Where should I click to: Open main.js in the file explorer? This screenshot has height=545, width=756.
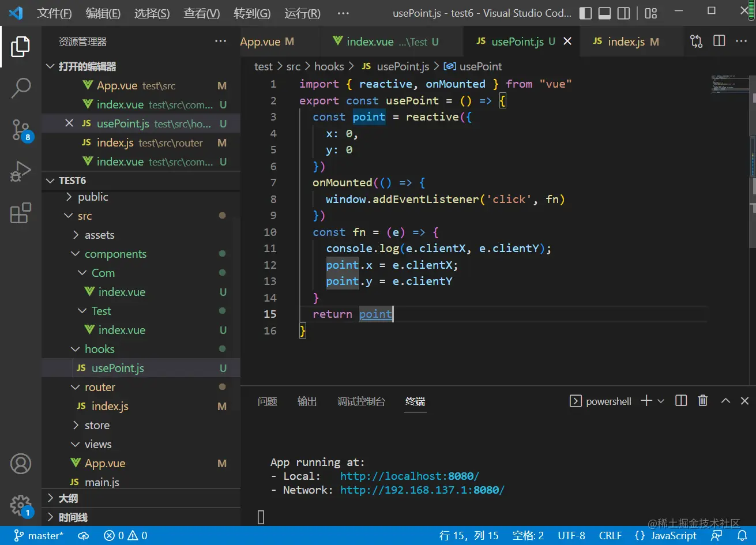pos(101,482)
